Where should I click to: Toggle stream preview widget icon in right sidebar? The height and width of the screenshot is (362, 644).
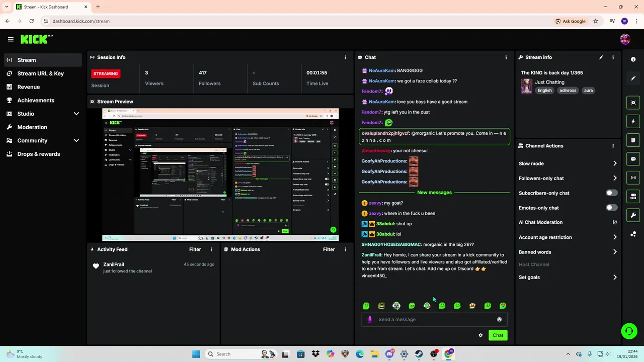click(633, 103)
